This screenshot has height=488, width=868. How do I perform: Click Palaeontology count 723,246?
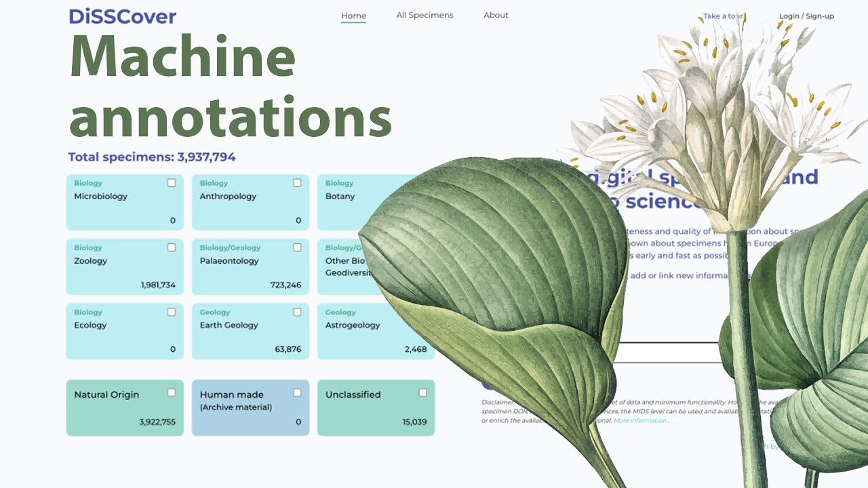click(285, 285)
